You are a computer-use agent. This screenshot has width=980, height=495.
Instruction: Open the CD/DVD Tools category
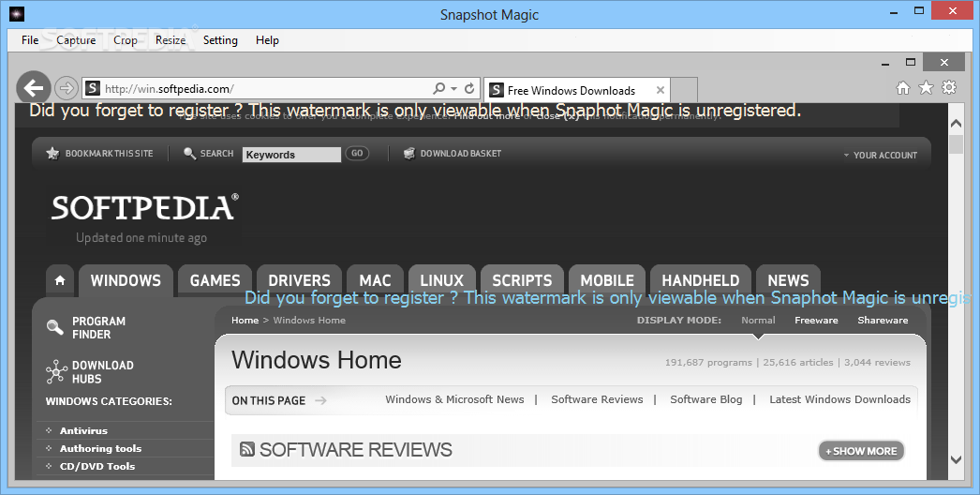pyautogui.click(x=97, y=466)
